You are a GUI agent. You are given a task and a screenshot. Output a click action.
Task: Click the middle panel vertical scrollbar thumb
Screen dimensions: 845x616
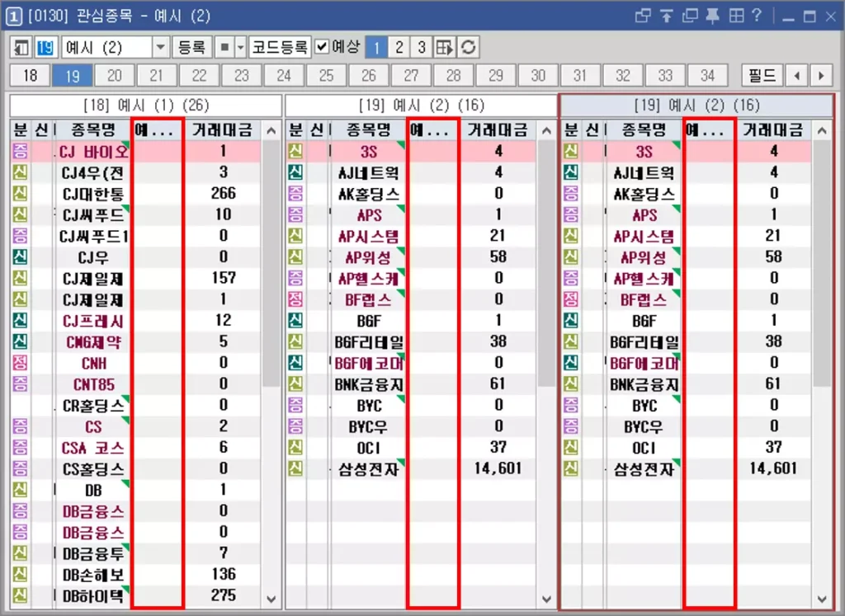click(546, 263)
